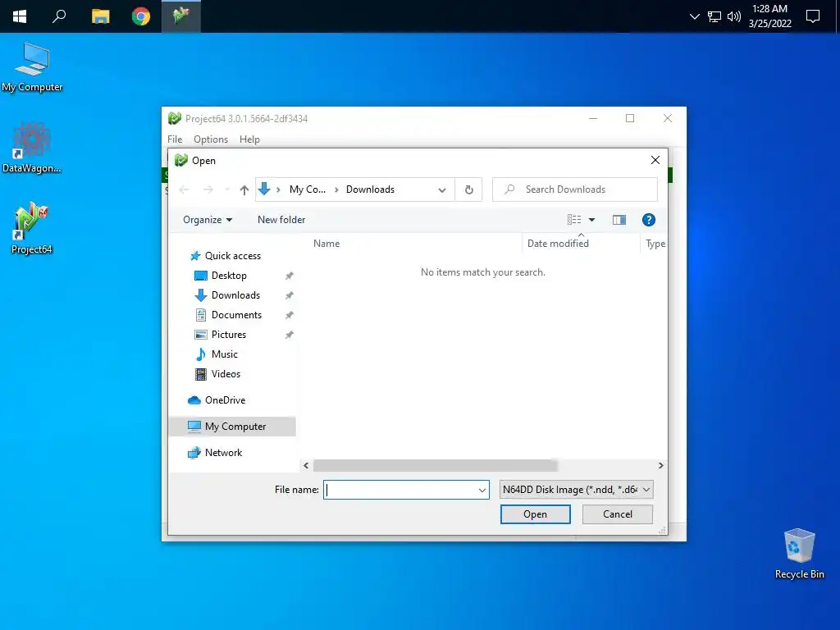
Task: Toggle the preview pane icon
Action: coord(619,220)
